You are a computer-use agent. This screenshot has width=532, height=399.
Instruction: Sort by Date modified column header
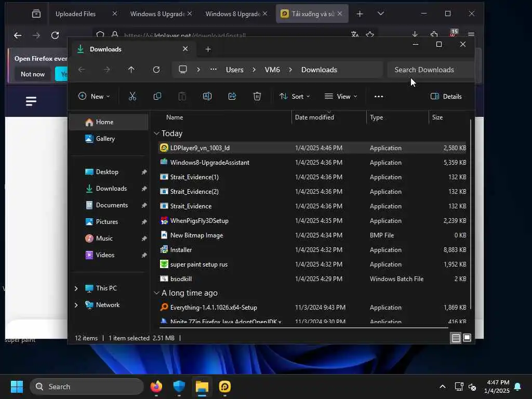point(314,117)
